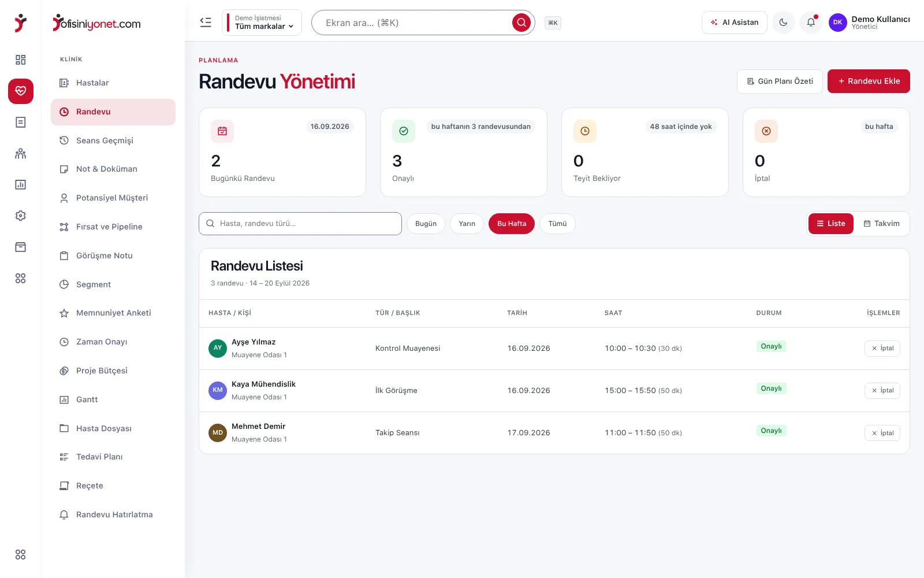
Task: Open Hastalar in the sidebar
Action: (113, 83)
